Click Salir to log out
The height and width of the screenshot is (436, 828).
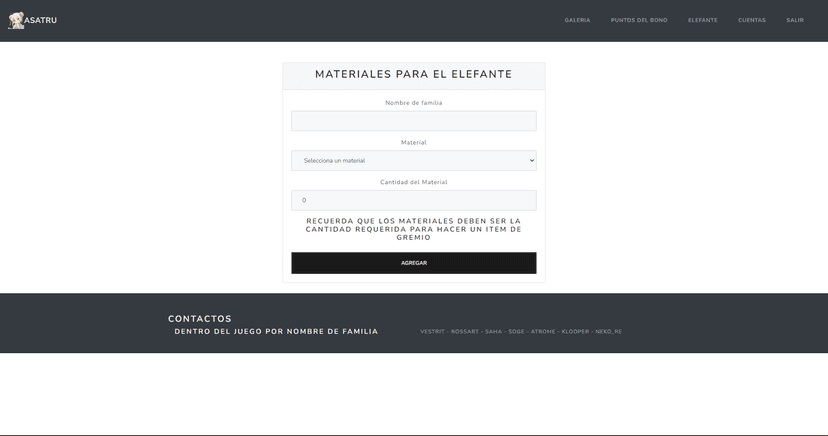(x=795, y=20)
